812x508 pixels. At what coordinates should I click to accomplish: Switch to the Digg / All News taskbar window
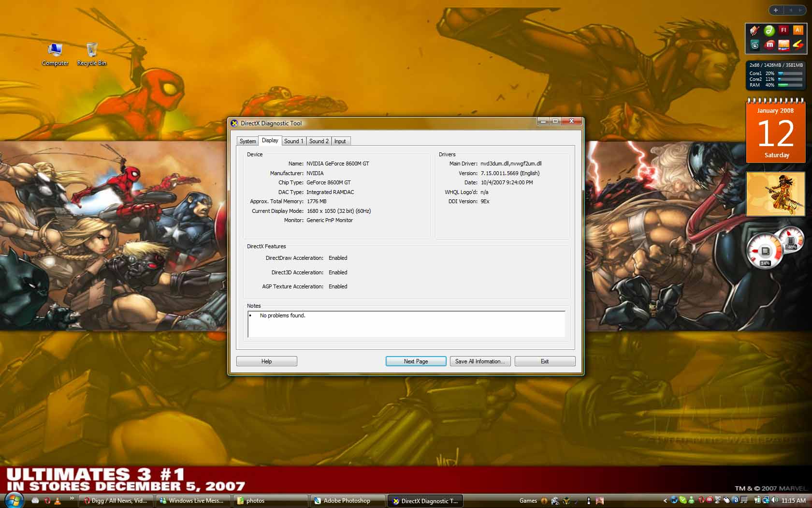point(116,501)
